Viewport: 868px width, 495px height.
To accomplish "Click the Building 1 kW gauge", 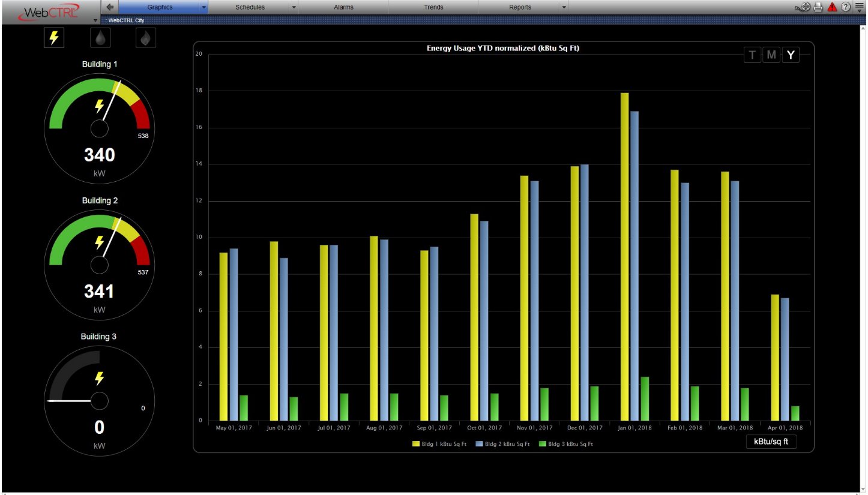I will tap(99, 128).
